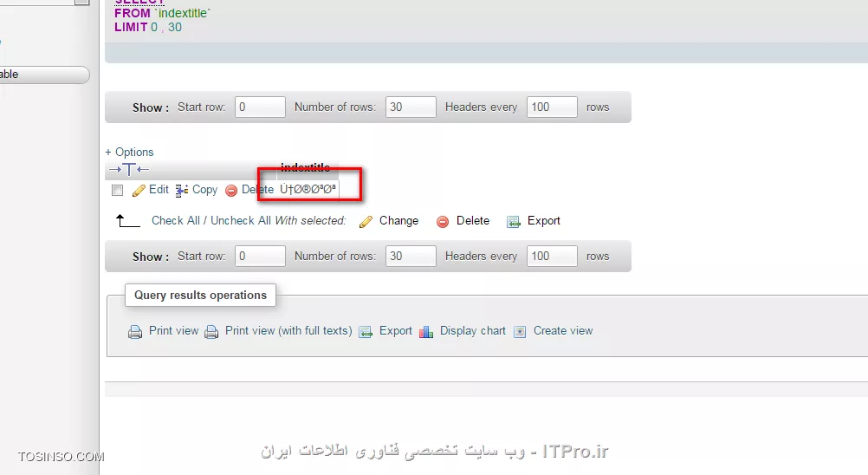Click Export icon next to With selected
The width and height of the screenshot is (868, 475).
tap(514, 221)
